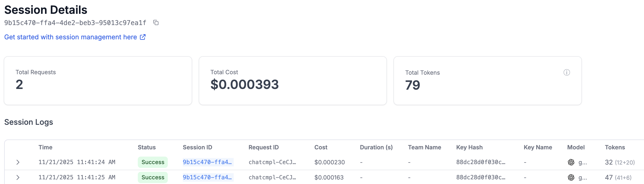This screenshot has width=644, height=184.
Task: Click the Time column header
Action: 45,147
